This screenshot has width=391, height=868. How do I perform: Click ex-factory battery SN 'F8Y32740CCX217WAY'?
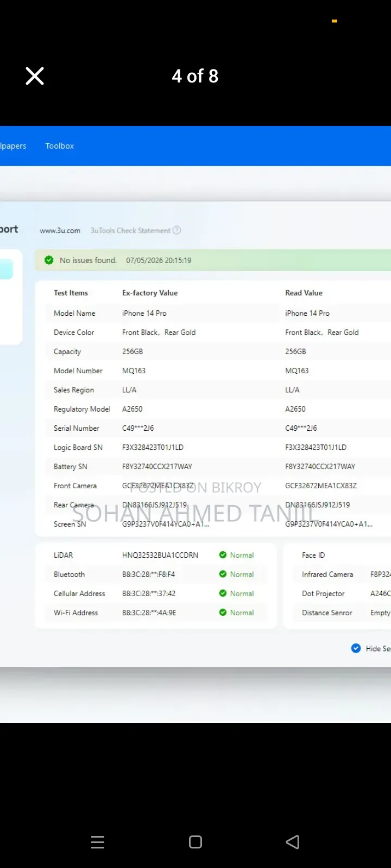pos(157,467)
